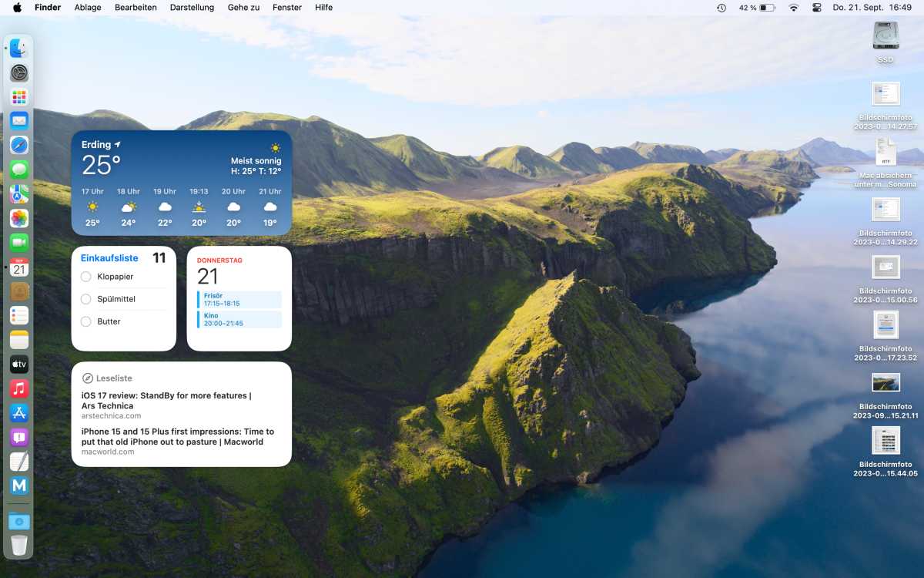Open the Ars Technica iOS 17 review article
This screenshot has width=924, height=578.
[x=166, y=401]
